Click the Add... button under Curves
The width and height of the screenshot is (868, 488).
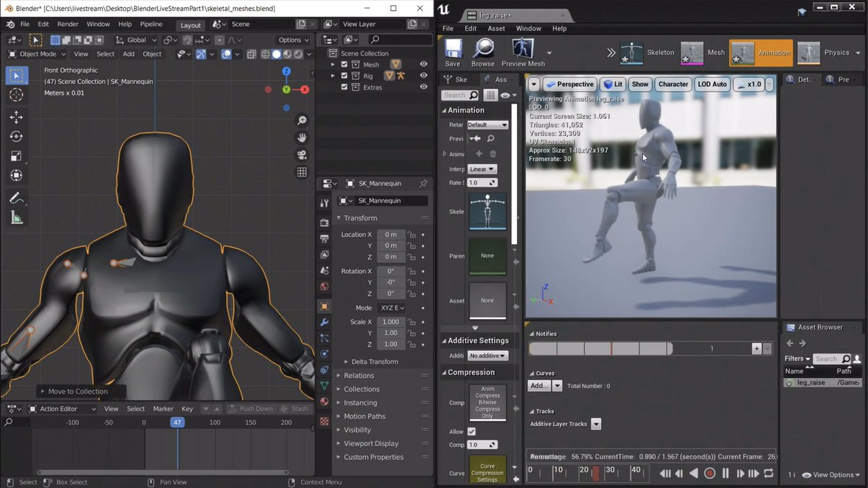pos(540,386)
